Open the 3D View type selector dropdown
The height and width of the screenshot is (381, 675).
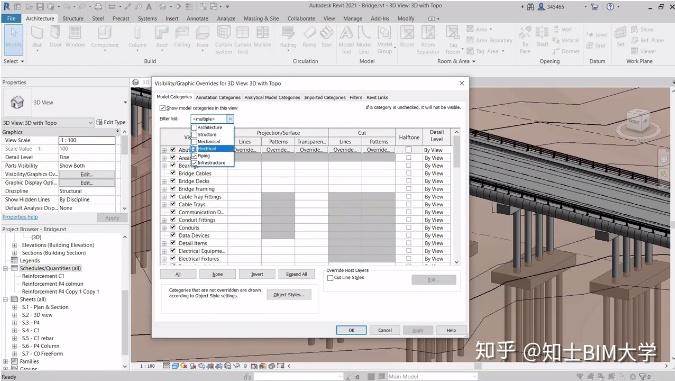[x=125, y=102]
